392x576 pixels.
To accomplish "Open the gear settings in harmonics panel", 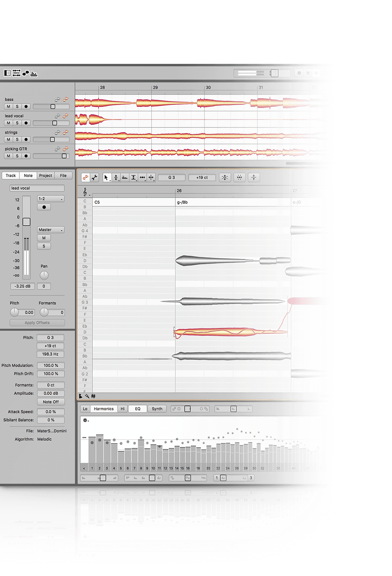I will coord(85,420).
